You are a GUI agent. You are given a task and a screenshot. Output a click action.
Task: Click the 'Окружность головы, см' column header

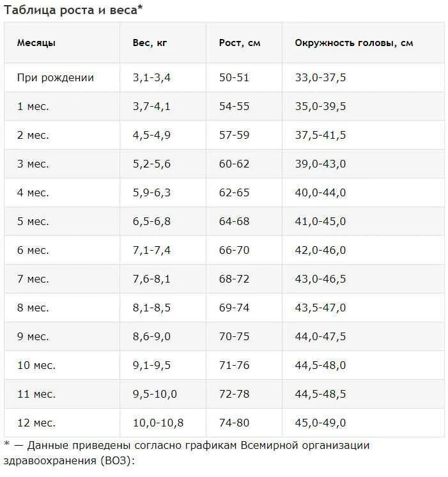(354, 43)
